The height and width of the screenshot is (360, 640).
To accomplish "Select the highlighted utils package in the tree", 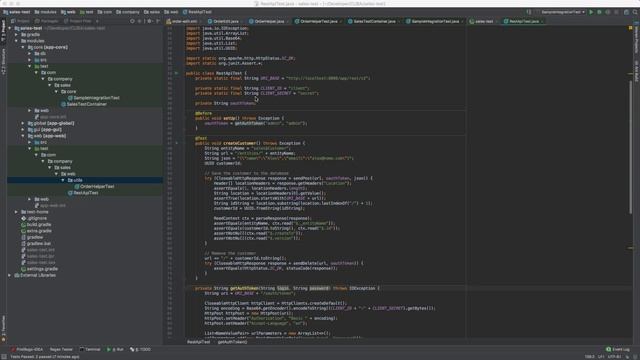I will [76, 180].
